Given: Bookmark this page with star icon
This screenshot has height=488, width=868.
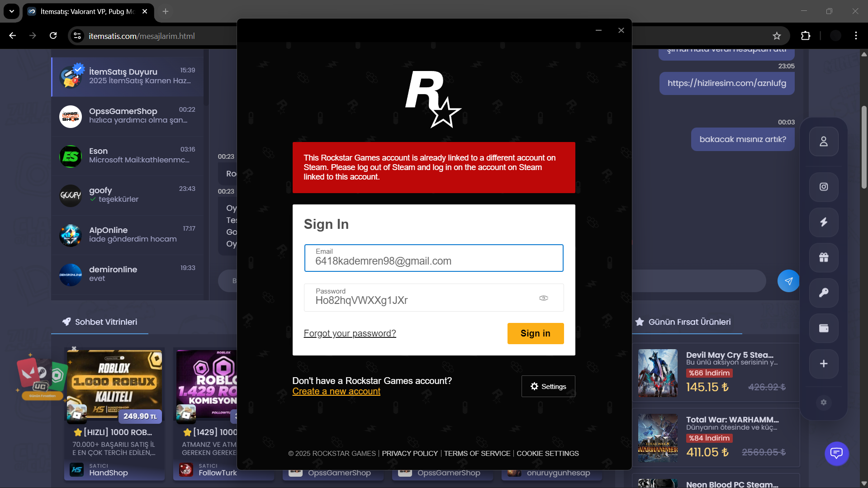Looking at the screenshot, I should click(777, 36).
